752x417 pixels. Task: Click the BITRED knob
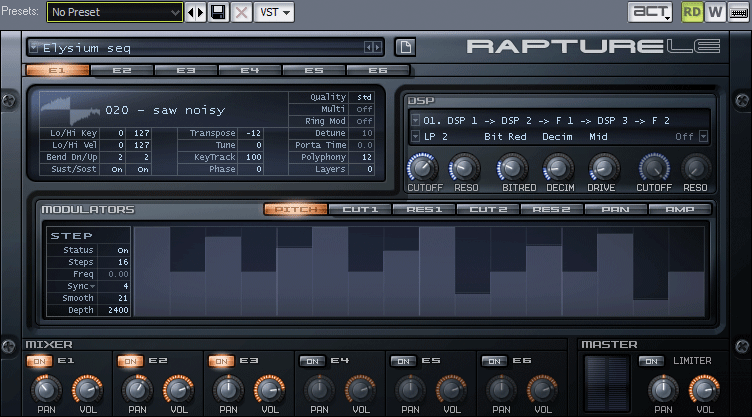[x=512, y=168]
